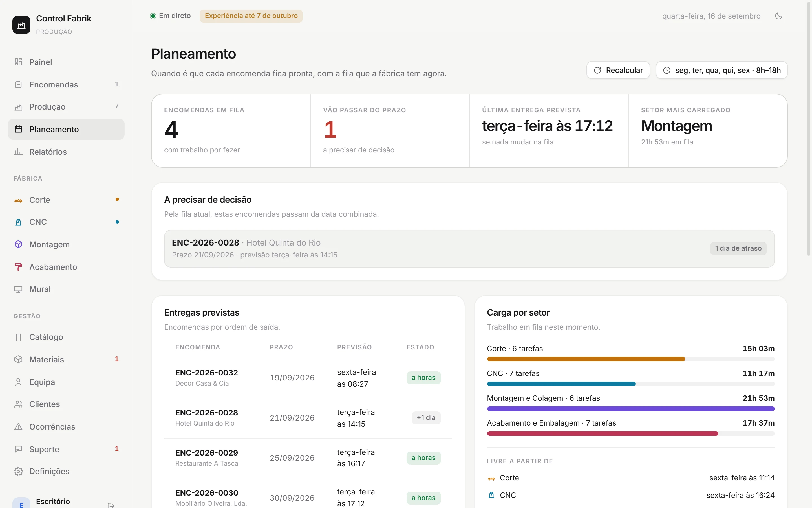The image size is (812, 508).
Task: Click the Corte icon under Livre a partir de
Action: pyautogui.click(x=491, y=478)
